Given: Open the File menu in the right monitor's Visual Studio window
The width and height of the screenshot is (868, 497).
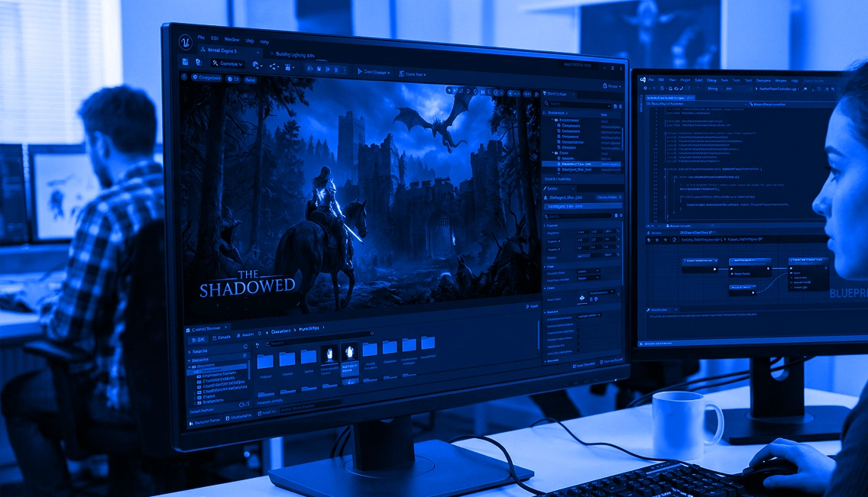Looking at the screenshot, I should [x=652, y=79].
